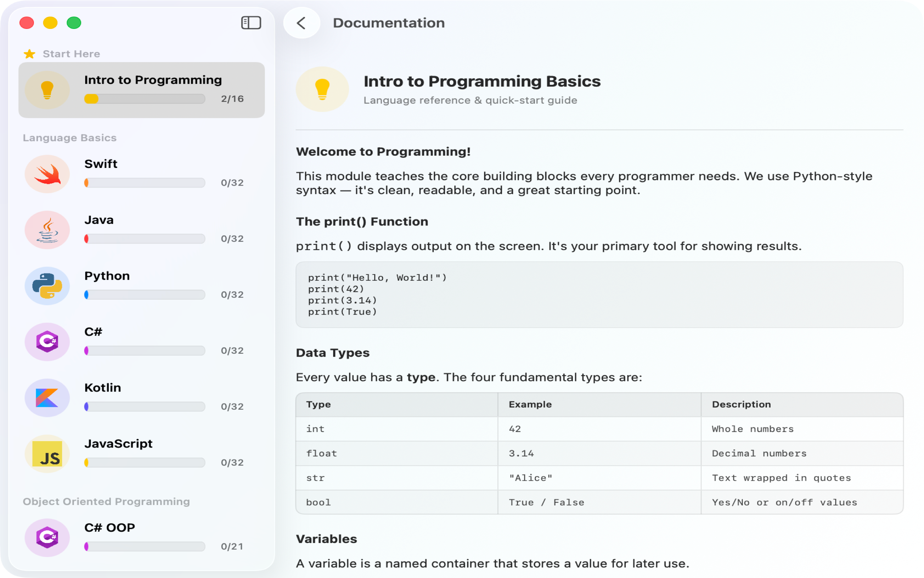Click the print("Hello, World!") code line
The height and width of the screenshot is (578, 924).
[377, 278]
